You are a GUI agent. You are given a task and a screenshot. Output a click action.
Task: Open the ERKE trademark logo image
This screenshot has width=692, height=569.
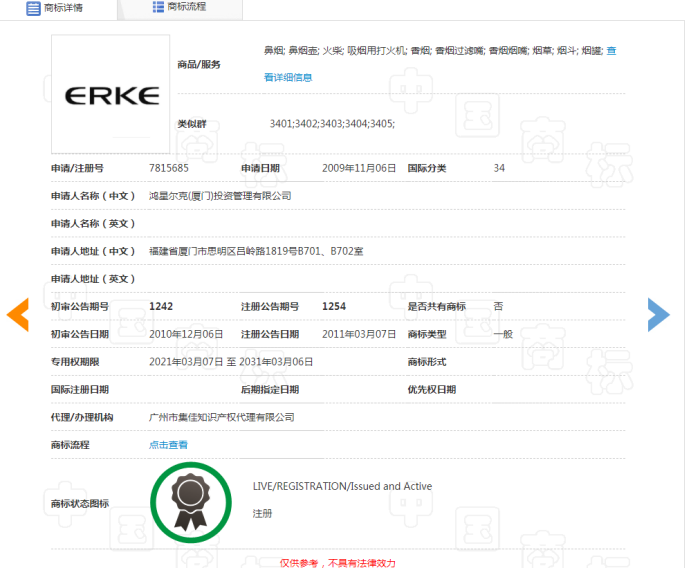click(x=111, y=95)
